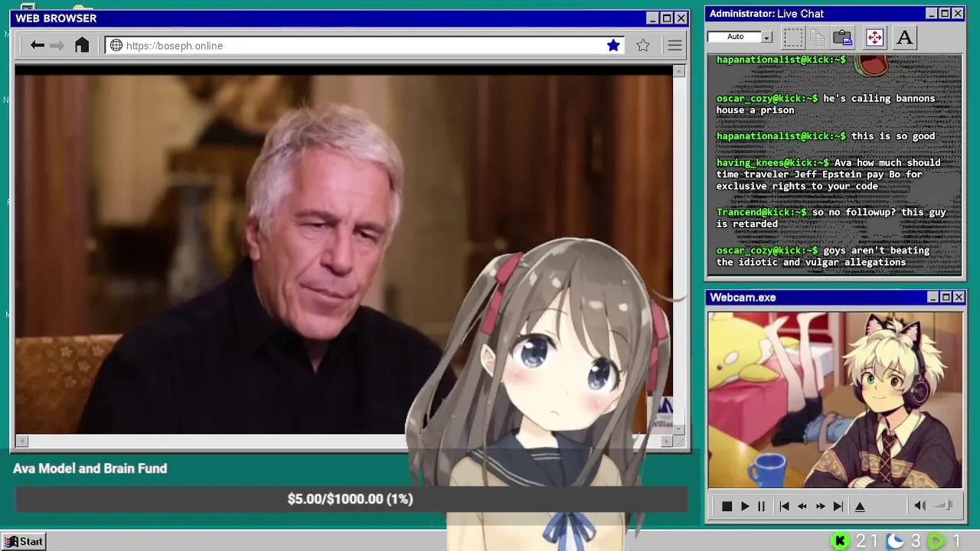This screenshot has width=980, height=551.
Task: Close the Web Browser window
Action: click(x=681, y=18)
